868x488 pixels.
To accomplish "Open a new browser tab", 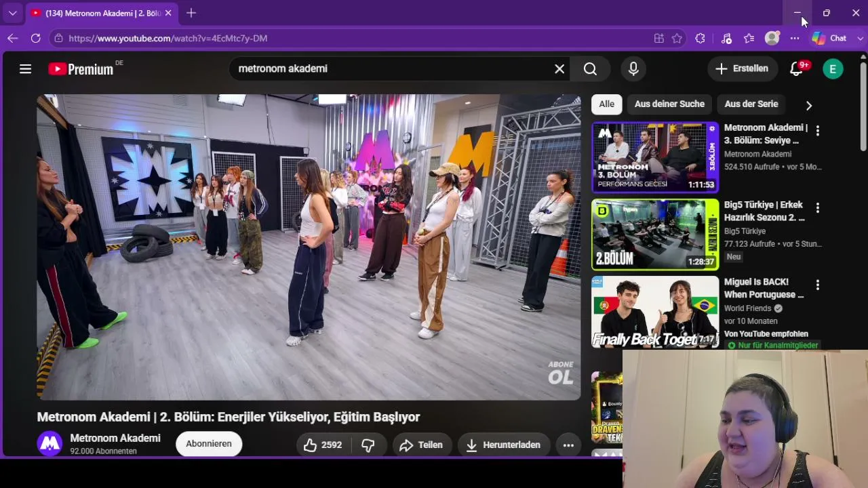I will 191,13.
